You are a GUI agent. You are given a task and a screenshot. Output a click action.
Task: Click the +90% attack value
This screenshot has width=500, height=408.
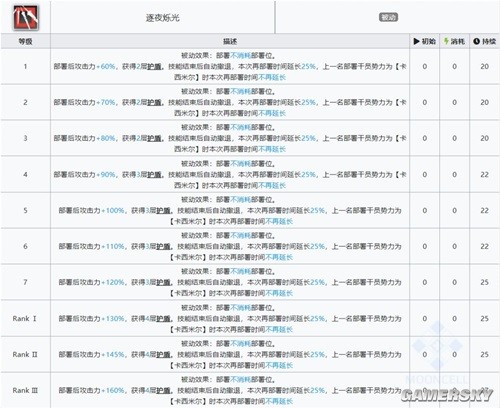[x=106, y=175]
